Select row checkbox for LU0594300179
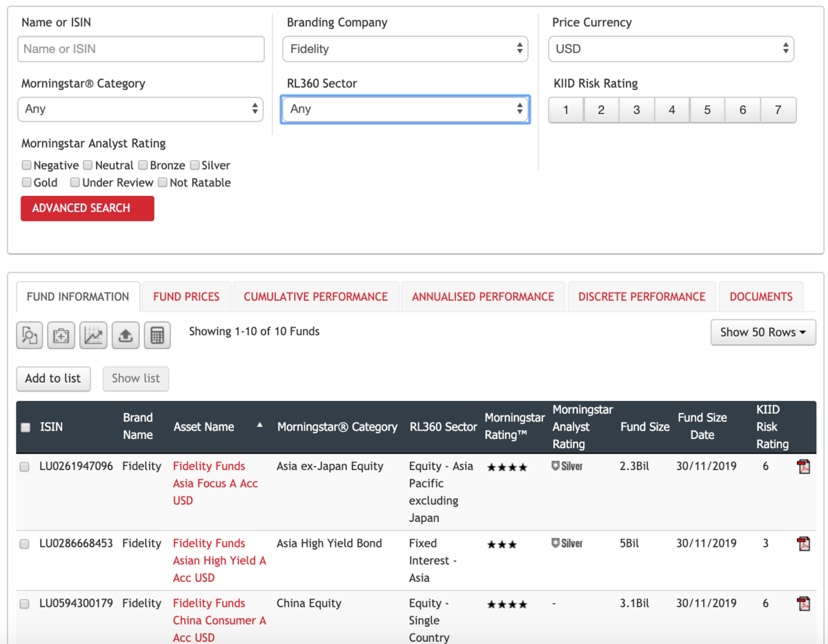The width and height of the screenshot is (828, 644). pyautogui.click(x=25, y=604)
